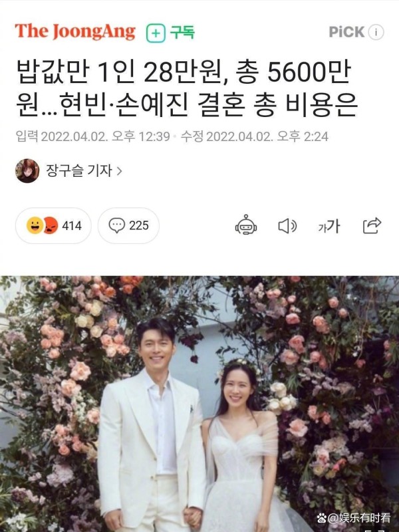The image size is (399, 532).
Task: Tap the angry reaction emoji
Action: coord(51,225)
